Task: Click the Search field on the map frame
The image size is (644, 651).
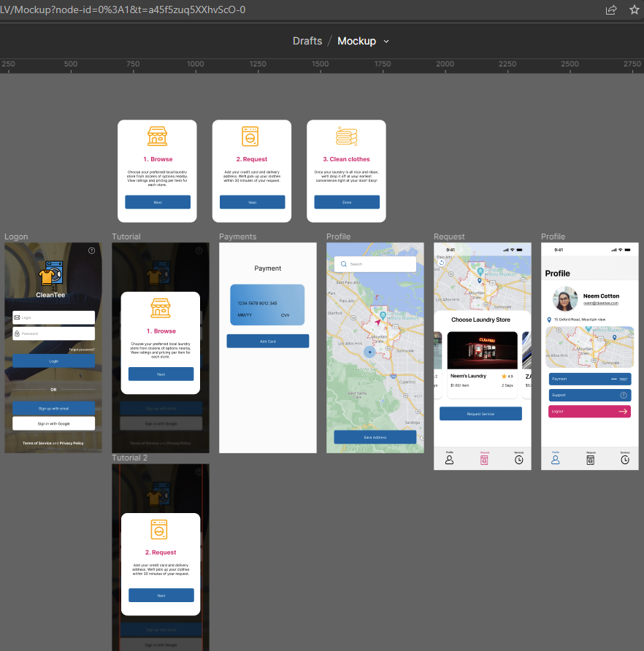Action: 375,264
